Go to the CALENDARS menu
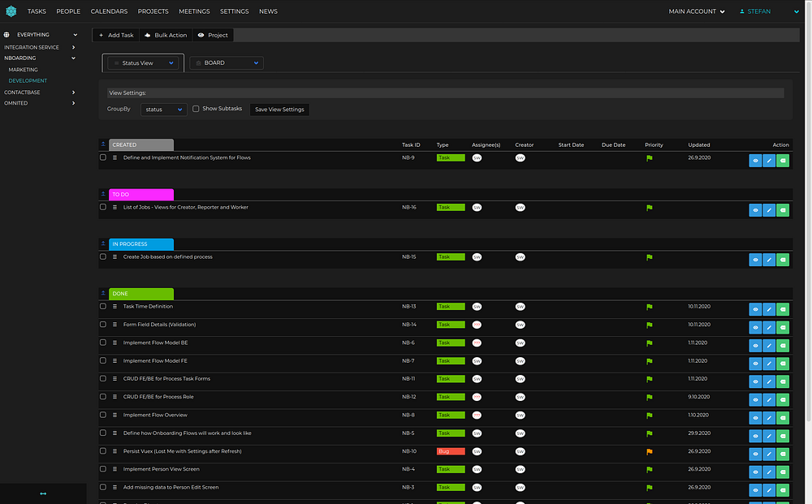 pos(109,11)
